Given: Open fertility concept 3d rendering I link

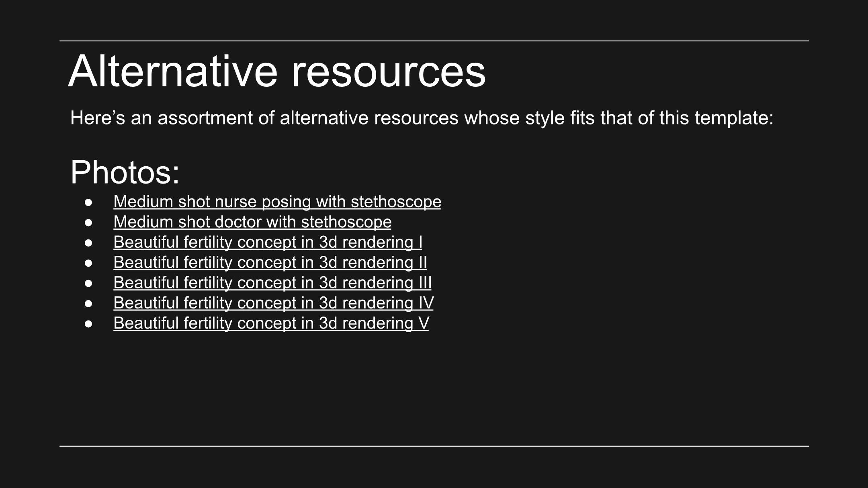Looking at the screenshot, I should click(268, 242).
